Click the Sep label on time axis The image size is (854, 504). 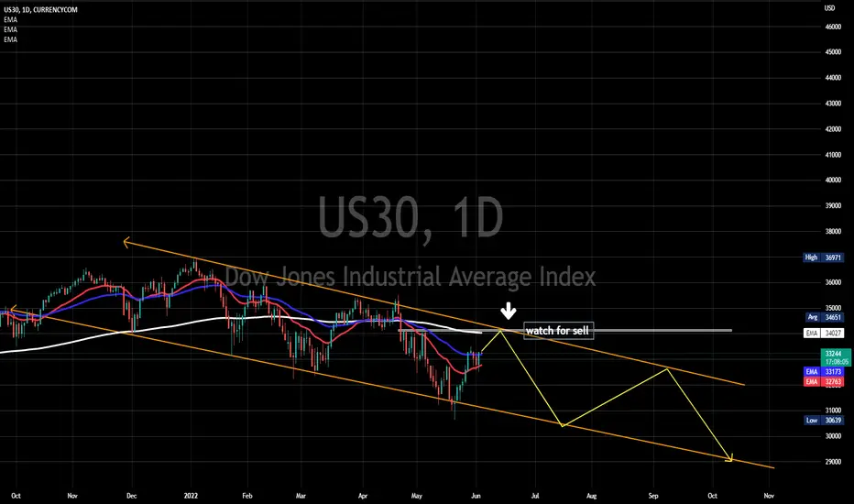coord(653,496)
